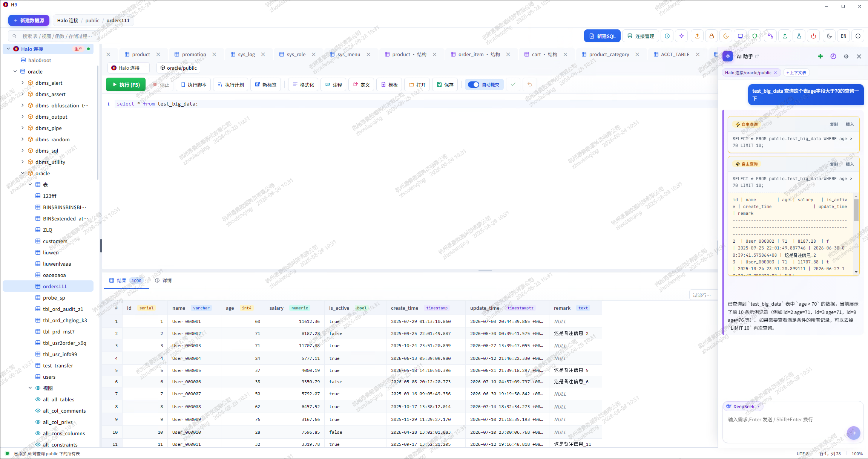Select the ACCT_TABLE tab
The image size is (868, 459).
pos(675,54)
